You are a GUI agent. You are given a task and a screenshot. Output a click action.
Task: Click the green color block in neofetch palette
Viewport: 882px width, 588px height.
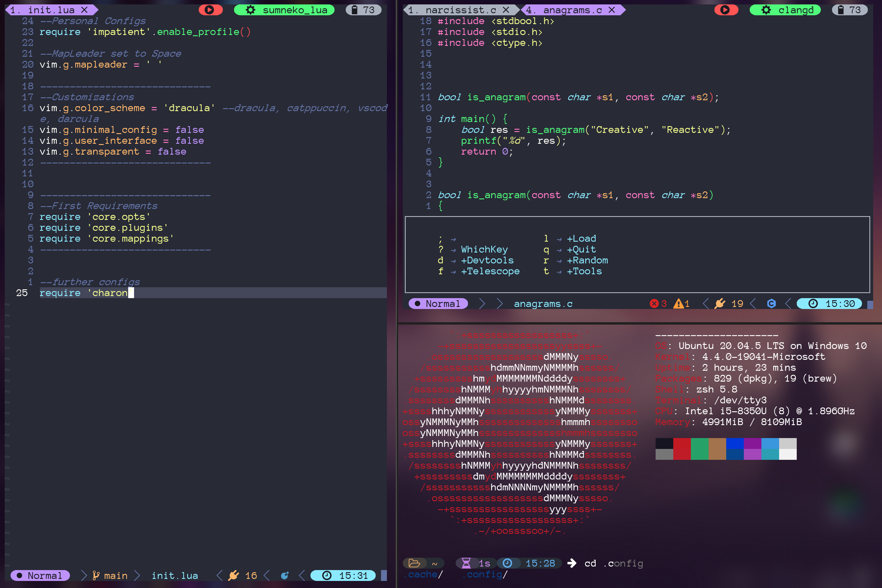pyautogui.click(x=699, y=449)
